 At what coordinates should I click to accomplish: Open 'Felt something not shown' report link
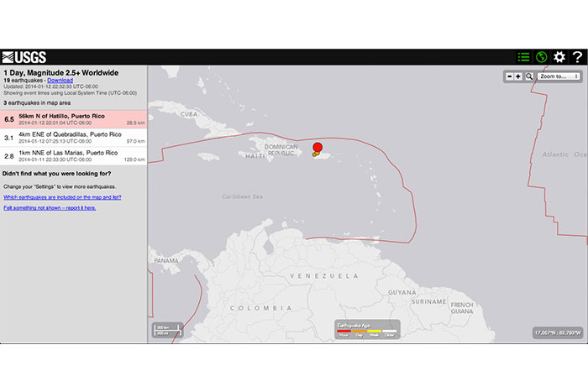[x=50, y=207]
